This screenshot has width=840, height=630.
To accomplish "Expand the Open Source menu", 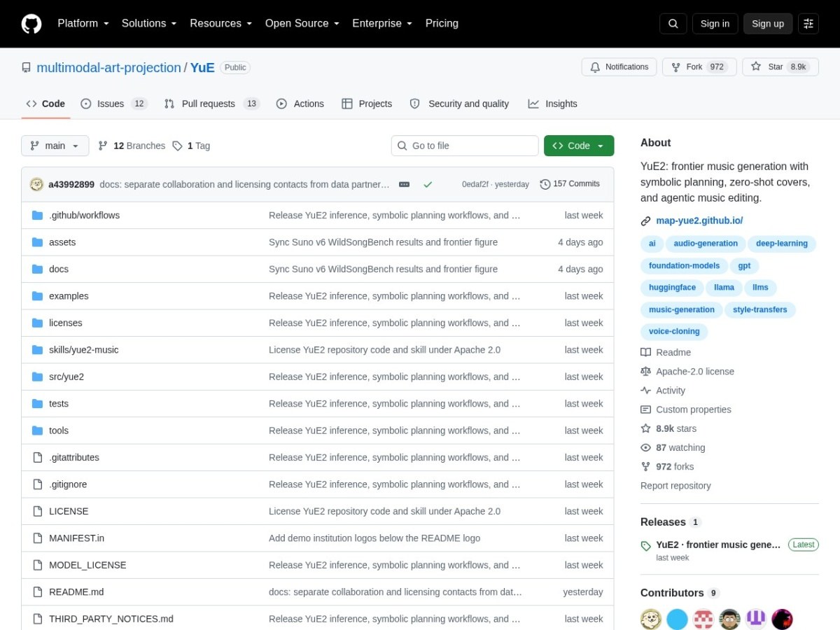I will click(302, 23).
